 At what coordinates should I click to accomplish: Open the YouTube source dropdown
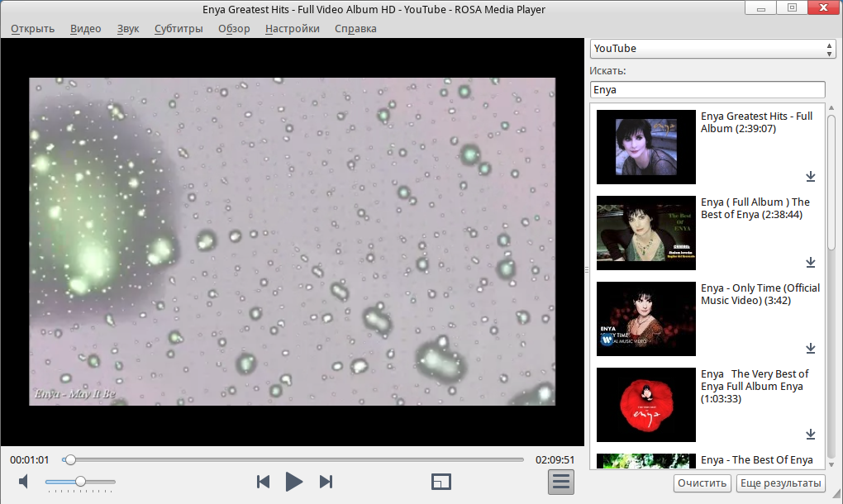[713, 49]
